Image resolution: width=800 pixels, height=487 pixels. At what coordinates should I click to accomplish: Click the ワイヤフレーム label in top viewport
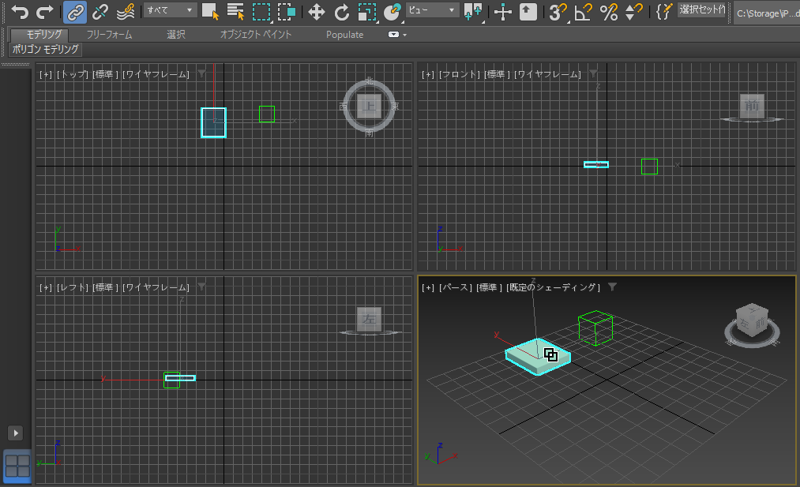tap(157, 74)
